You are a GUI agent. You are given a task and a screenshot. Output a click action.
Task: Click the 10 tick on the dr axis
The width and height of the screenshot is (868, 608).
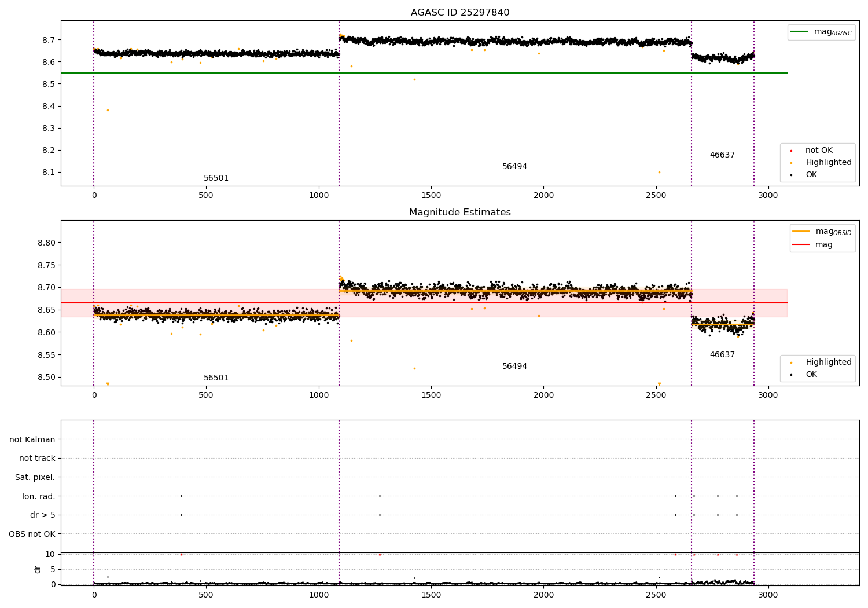coord(50,555)
